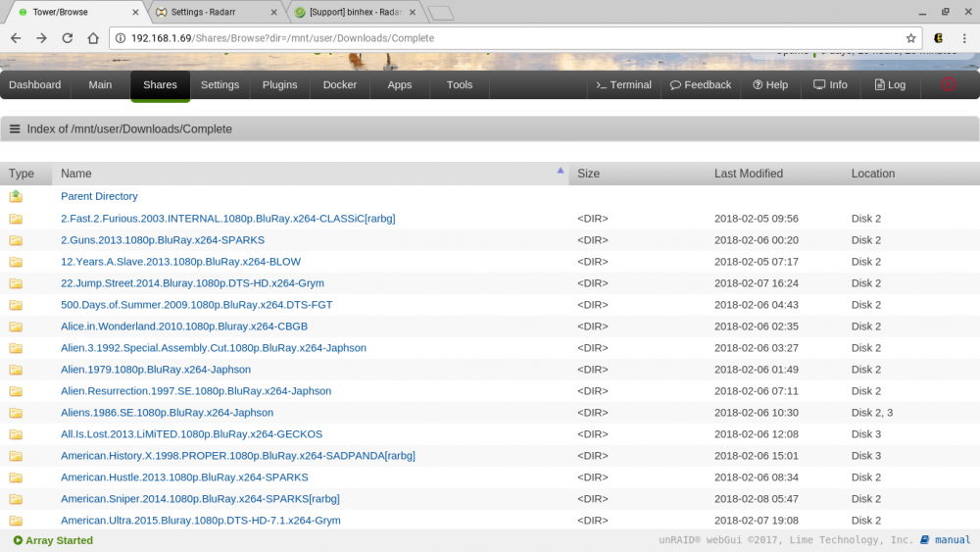Bookmark this page with star icon
The image size is (980, 552).
point(910,38)
